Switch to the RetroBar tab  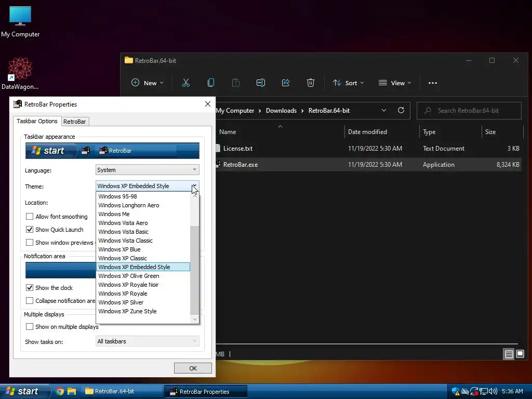tap(75, 122)
